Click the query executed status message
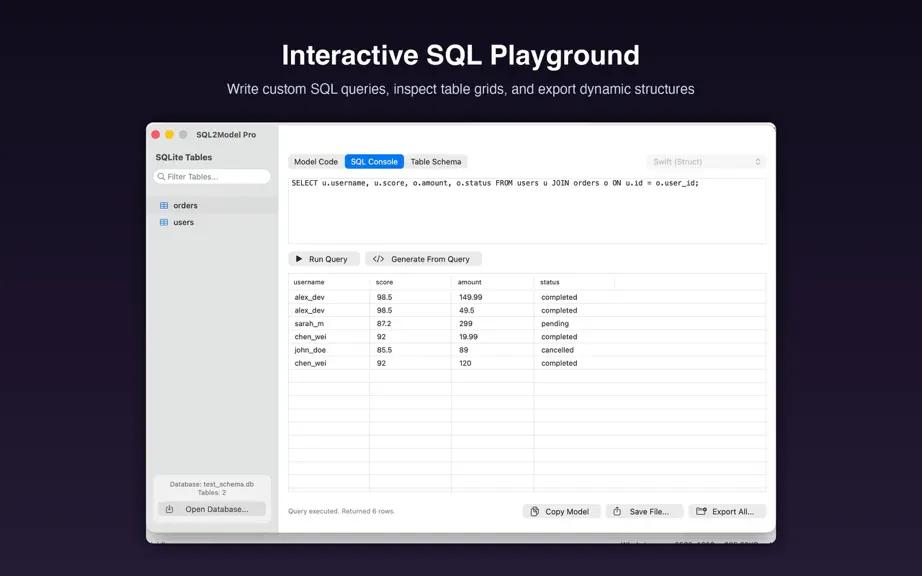This screenshot has width=922, height=576. click(x=342, y=511)
